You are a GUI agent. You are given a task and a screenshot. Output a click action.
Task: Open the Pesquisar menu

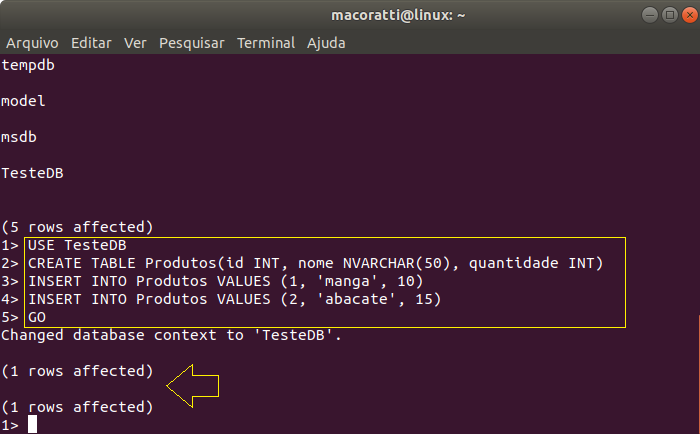point(192,43)
